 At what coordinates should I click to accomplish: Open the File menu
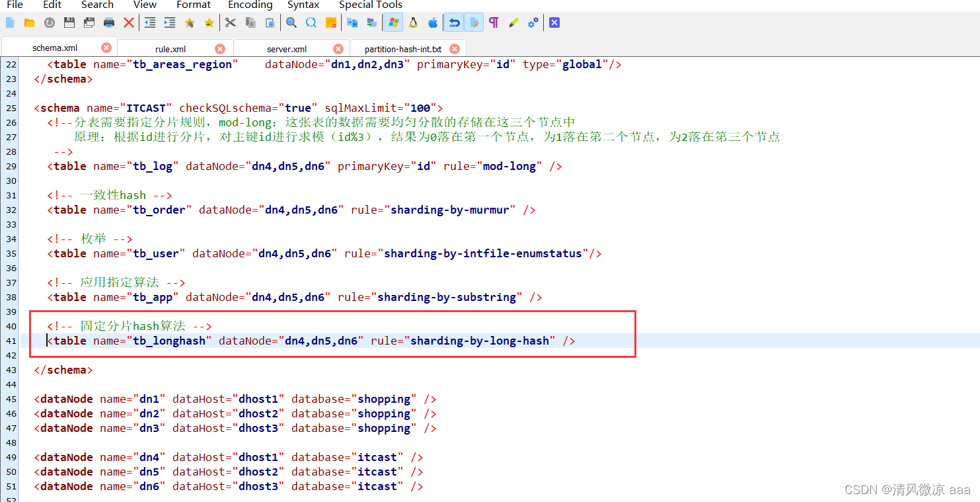coord(15,5)
